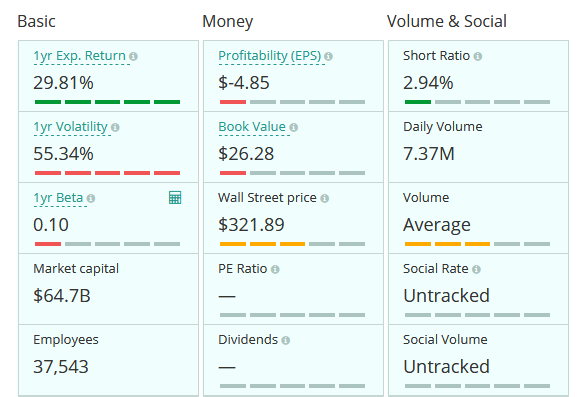Click the gray rating bar under PE Ratio
Viewport: 585px width, 397px height.
pos(292,315)
